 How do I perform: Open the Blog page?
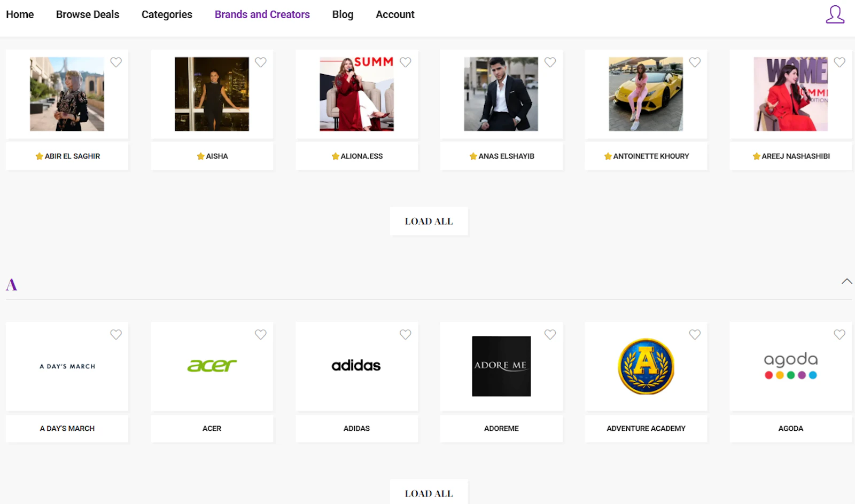pos(343,14)
